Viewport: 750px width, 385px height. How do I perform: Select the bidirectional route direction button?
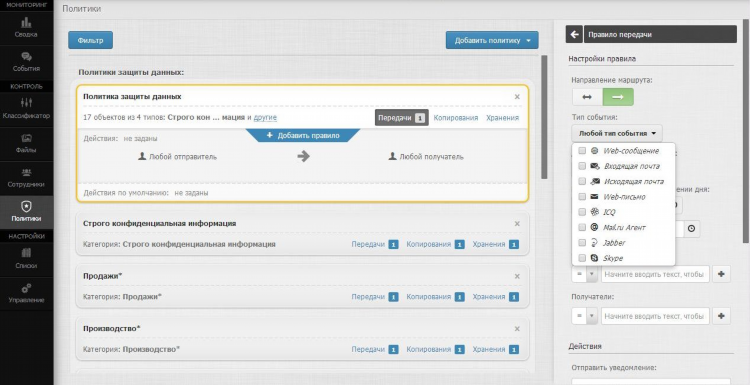coord(587,97)
